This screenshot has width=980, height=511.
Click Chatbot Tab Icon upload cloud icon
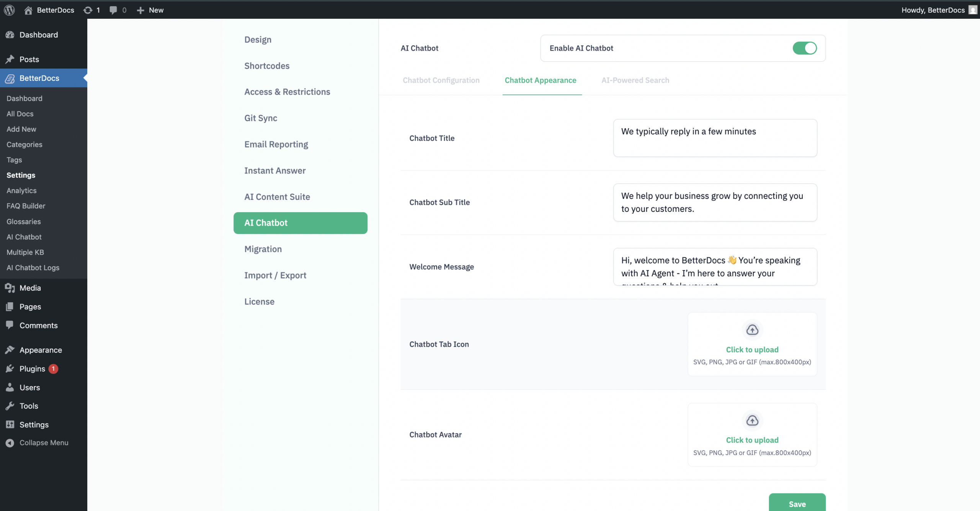(x=752, y=330)
